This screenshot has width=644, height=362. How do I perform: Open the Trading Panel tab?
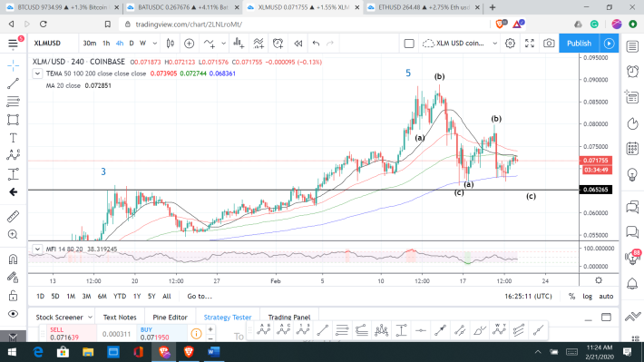pyautogui.click(x=289, y=318)
